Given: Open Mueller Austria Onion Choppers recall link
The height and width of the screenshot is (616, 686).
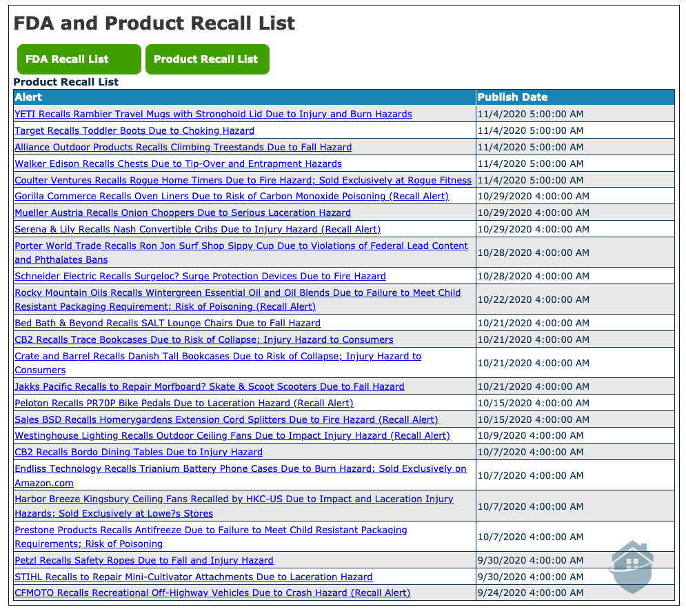Looking at the screenshot, I should tap(183, 212).
